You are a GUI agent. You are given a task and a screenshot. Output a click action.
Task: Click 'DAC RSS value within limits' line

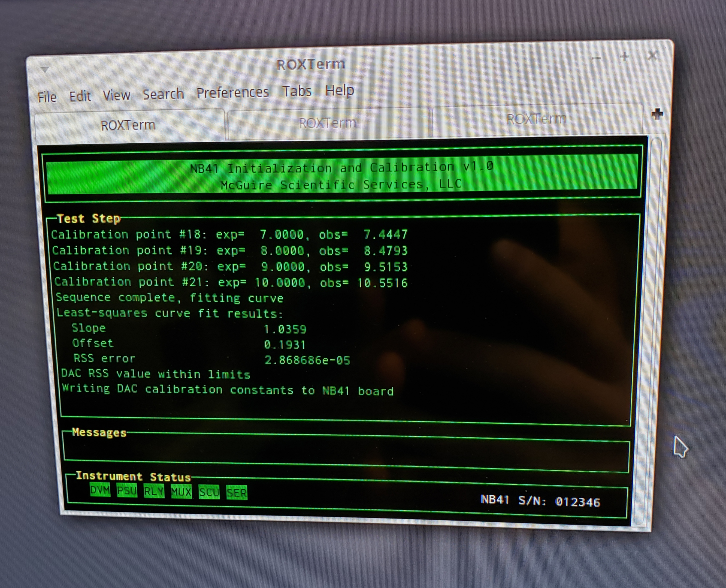point(156,374)
